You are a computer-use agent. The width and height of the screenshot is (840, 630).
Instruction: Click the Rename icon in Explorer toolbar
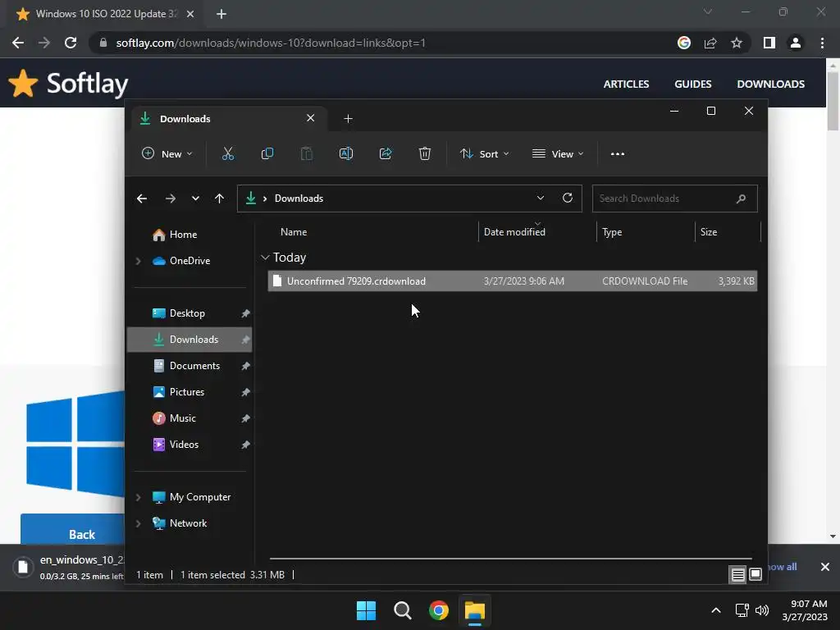point(346,153)
